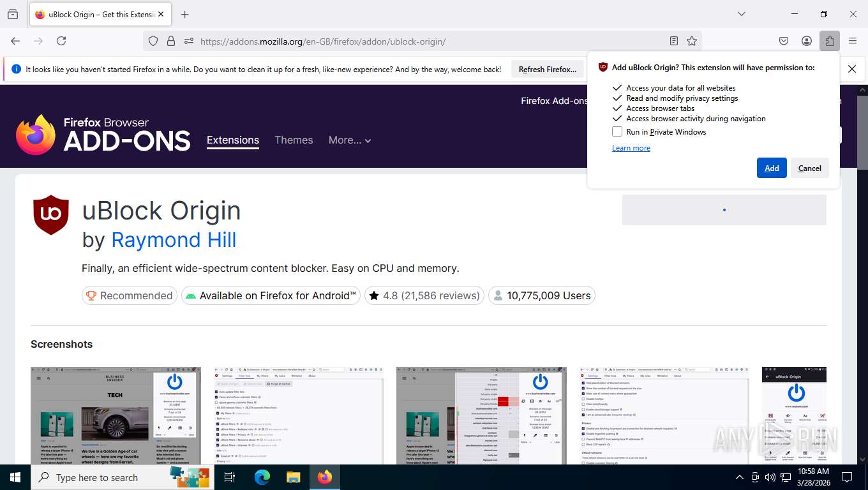Image resolution: width=868 pixels, height=490 pixels.
Task: Open the Windows Start menu
Action: (15, 477)
